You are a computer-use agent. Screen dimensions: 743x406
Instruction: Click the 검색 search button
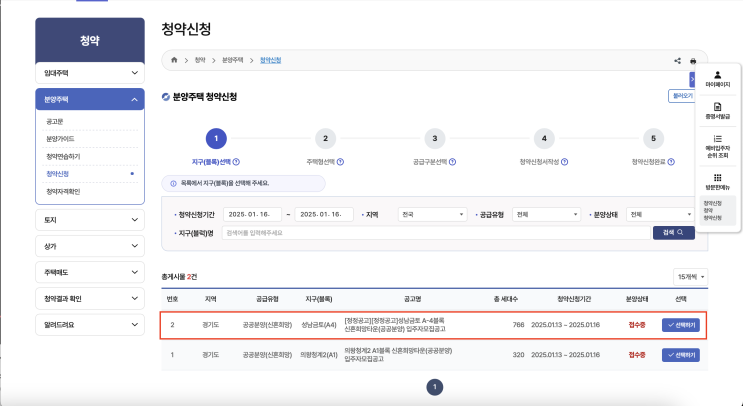674,233
